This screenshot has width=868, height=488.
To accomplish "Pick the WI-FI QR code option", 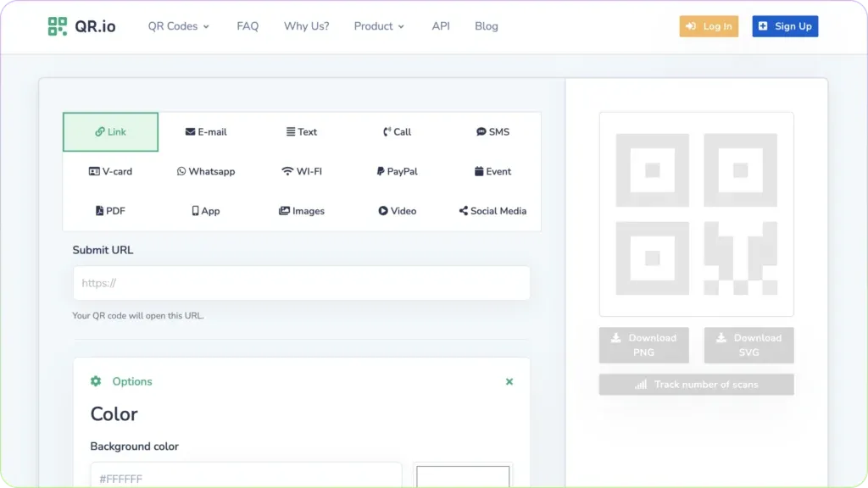I will pyautogui.click(x=302, y=171).
